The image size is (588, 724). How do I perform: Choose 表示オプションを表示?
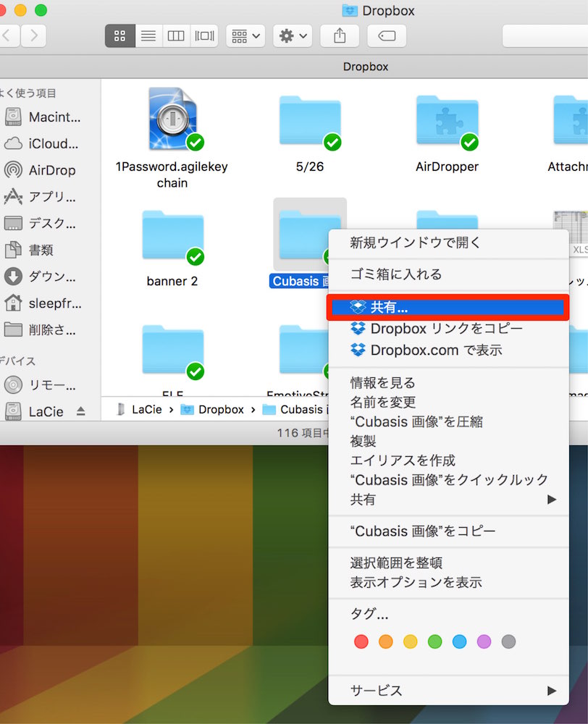coord(448,582)
